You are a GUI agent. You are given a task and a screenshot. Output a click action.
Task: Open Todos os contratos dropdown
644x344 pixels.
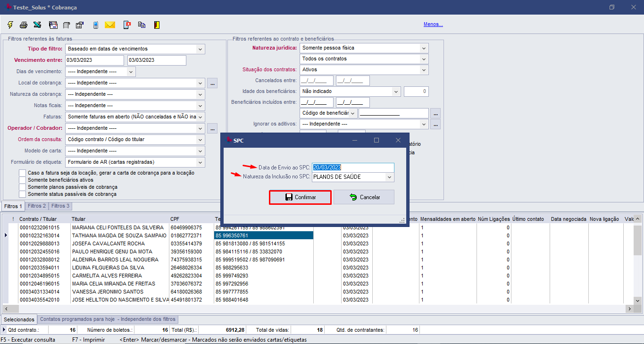424,59
